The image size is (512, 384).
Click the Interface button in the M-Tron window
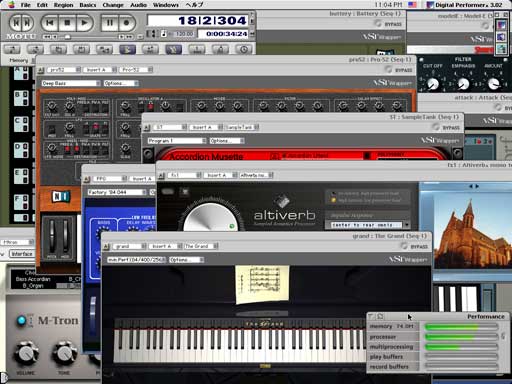[22, 254]
